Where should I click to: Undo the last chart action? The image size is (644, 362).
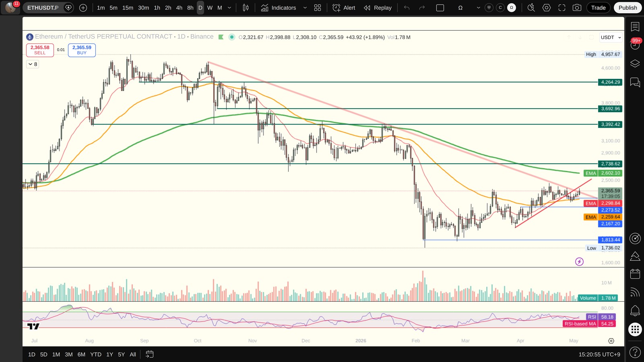pyautogui.click(x=407, y=8)
